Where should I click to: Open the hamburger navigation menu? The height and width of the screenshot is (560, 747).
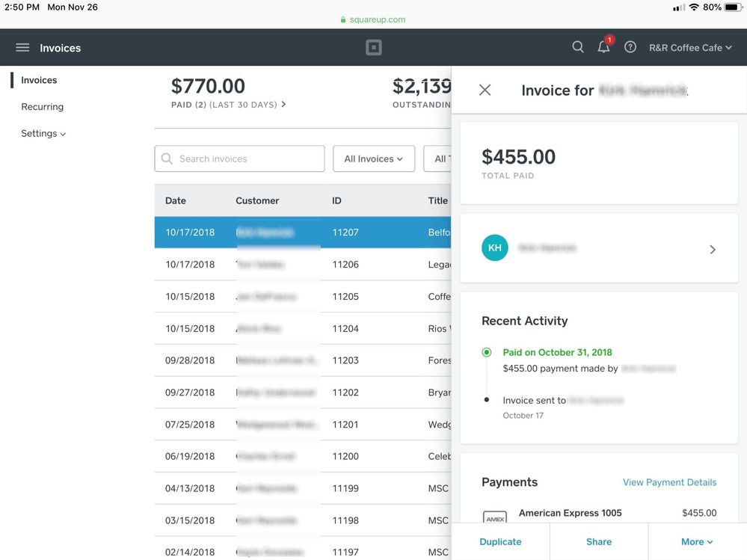pos(22,48)
